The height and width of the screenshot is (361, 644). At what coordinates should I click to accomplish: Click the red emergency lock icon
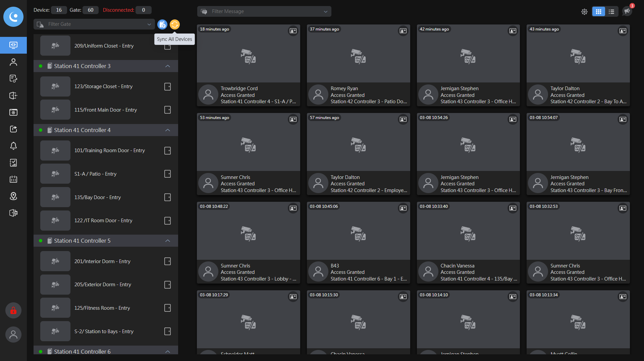[13, 311]
